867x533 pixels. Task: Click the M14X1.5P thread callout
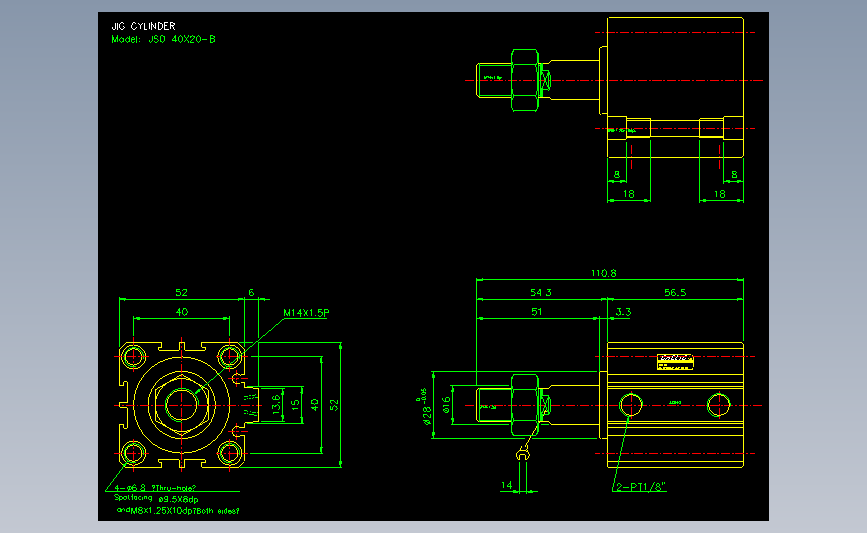(x=306, y=313)
